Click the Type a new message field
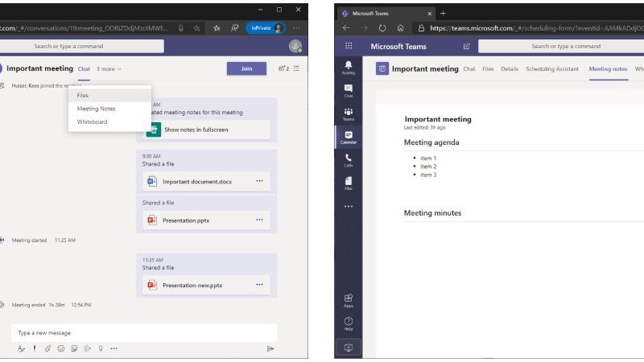 (x=144, y=333)
